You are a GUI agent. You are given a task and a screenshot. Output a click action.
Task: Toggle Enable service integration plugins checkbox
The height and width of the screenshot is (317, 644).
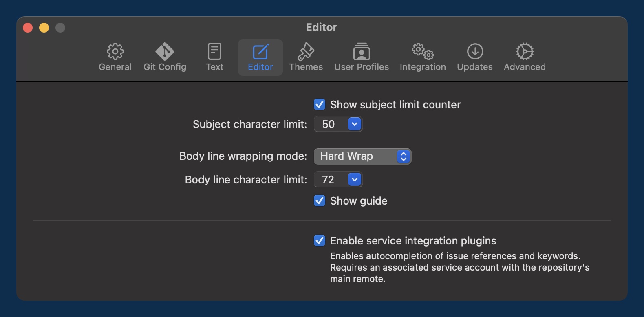(x=320, y=241)
